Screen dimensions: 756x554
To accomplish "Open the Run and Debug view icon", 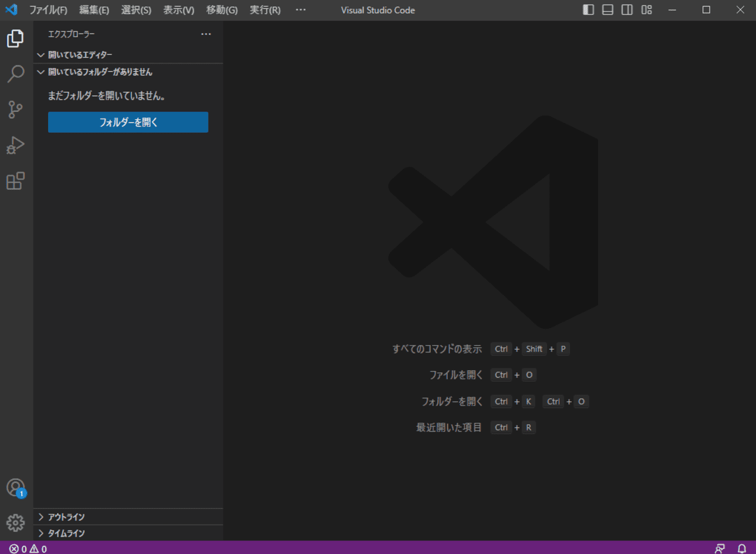I will pyautogui.click(x=16, y=145).
